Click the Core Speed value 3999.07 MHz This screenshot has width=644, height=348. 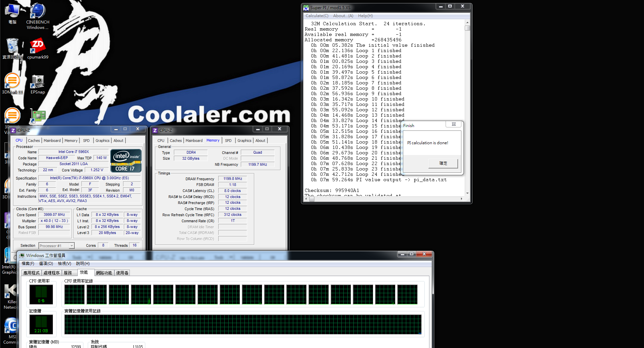(x=54, y=215)
